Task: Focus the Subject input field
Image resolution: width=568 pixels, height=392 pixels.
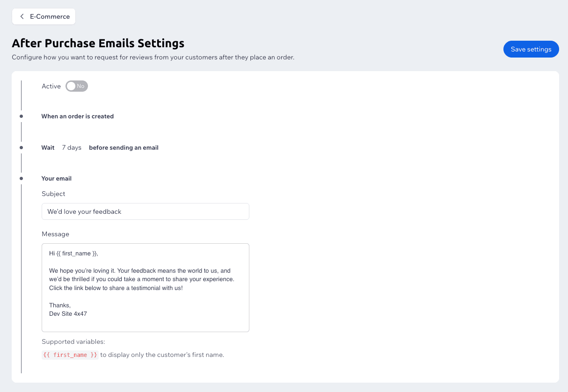Action: click(145, 211)
